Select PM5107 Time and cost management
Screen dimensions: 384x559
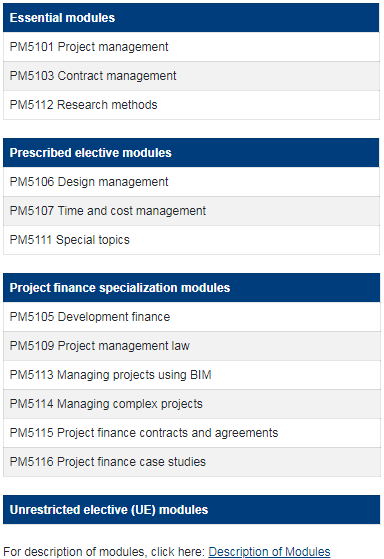191,211
